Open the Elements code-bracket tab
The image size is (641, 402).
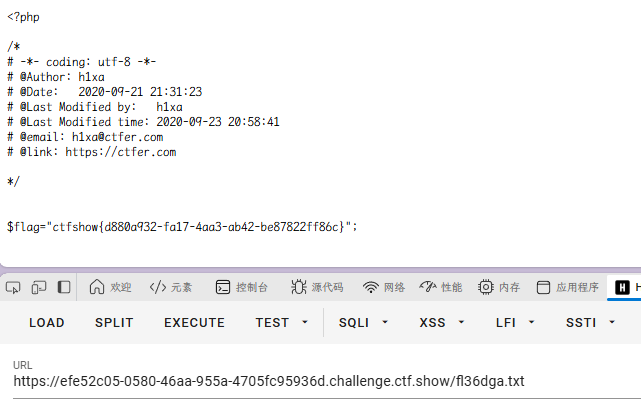pos(171,287)
